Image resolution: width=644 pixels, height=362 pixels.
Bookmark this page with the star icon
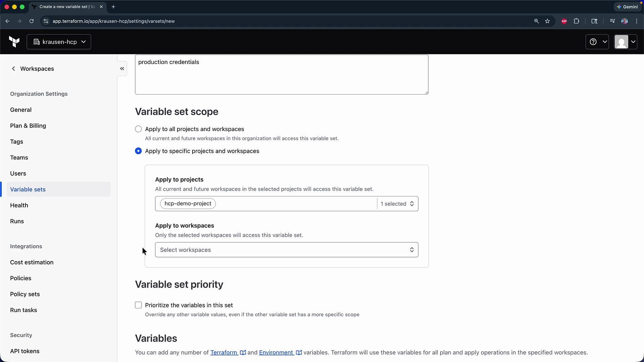547,21
